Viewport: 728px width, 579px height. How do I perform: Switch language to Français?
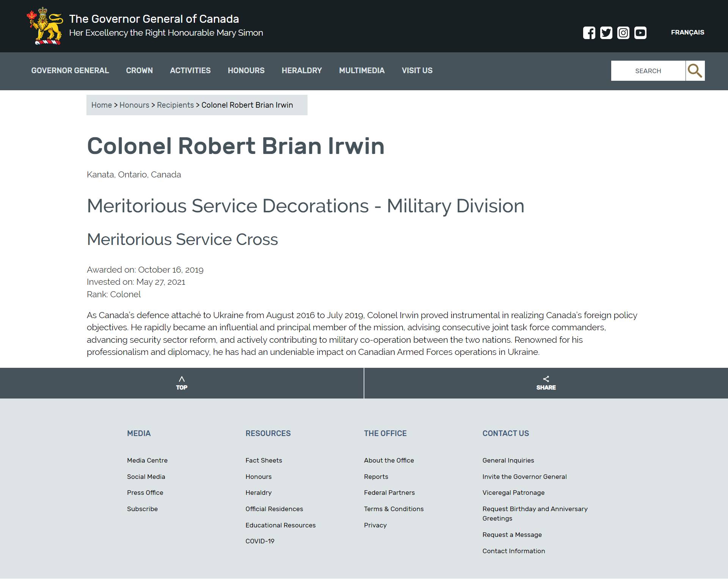coord(687,33)
